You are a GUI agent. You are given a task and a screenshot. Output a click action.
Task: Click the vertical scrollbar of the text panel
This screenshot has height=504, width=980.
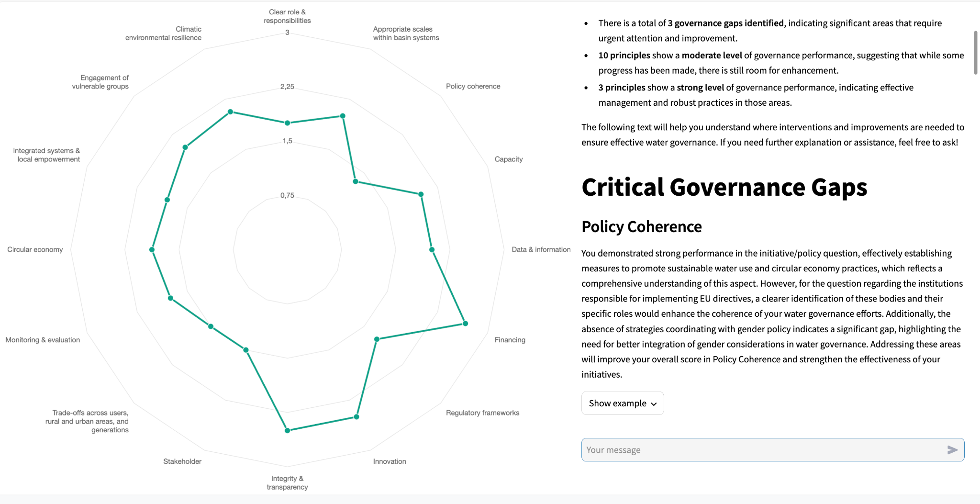(x=976, y=53)
